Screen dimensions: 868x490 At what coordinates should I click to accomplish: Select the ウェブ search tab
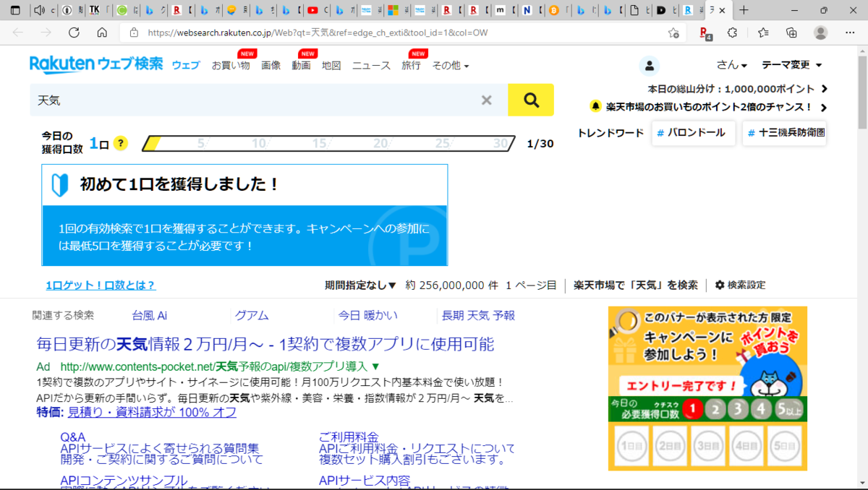186,65
